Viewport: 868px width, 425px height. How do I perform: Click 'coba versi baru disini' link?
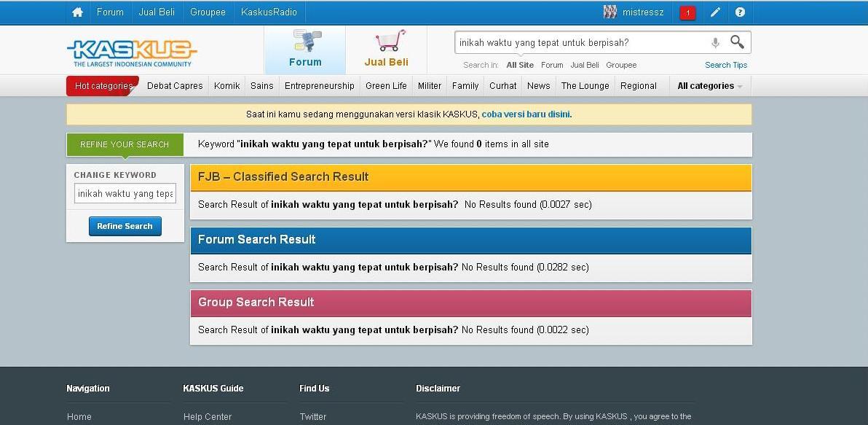click(526, 114)
